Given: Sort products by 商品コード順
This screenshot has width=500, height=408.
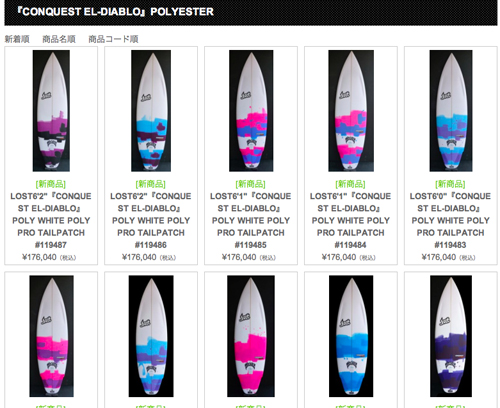Looking at the screenshot, I should 113,39.
